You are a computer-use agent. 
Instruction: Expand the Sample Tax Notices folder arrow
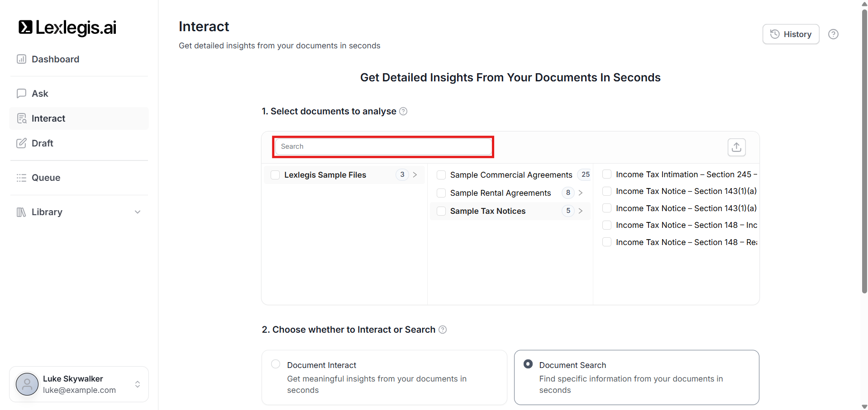581,211
